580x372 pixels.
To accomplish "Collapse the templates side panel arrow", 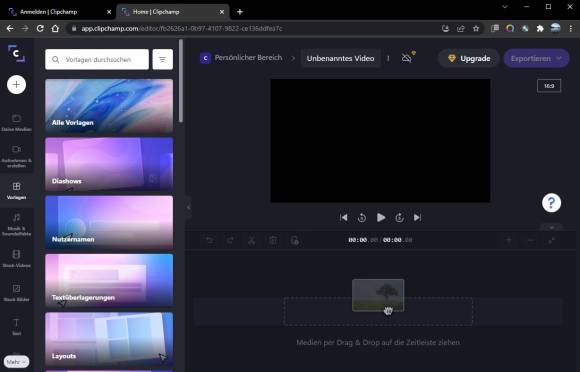I will [188, 207].
